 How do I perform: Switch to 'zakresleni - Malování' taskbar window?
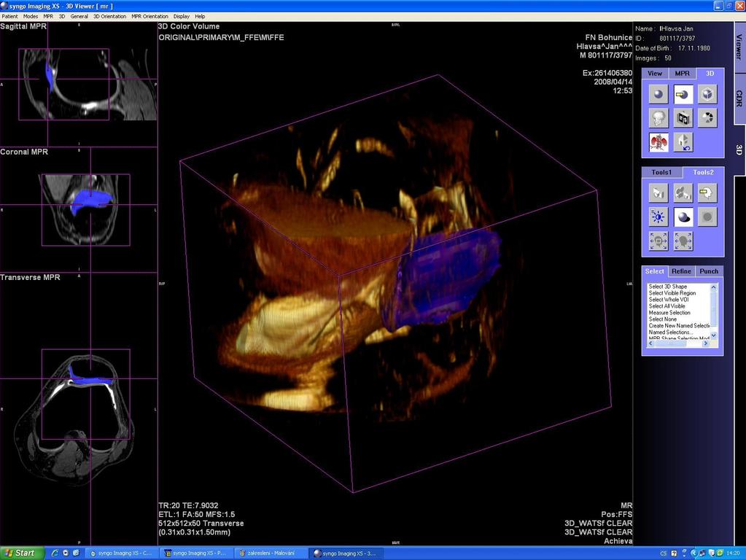271,553
